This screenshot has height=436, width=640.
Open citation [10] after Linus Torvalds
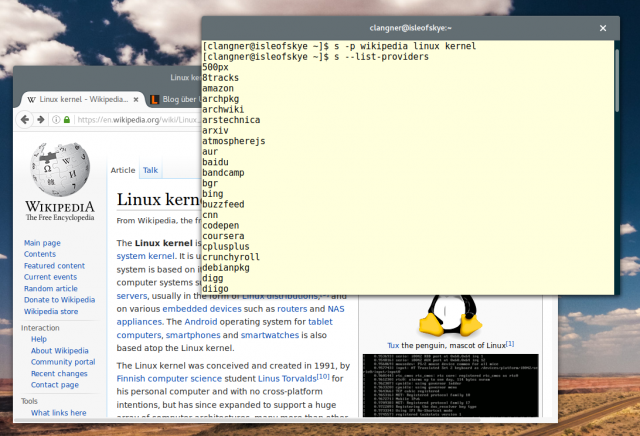tap(323, 376)
